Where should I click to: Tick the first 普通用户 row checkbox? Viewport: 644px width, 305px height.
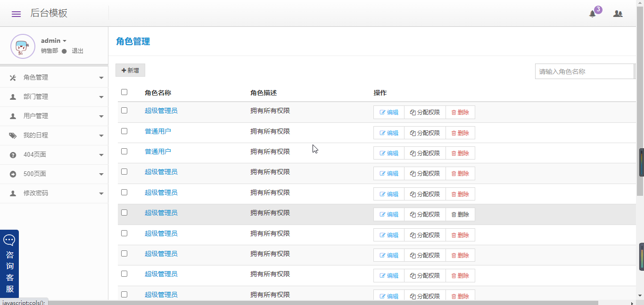124,131
